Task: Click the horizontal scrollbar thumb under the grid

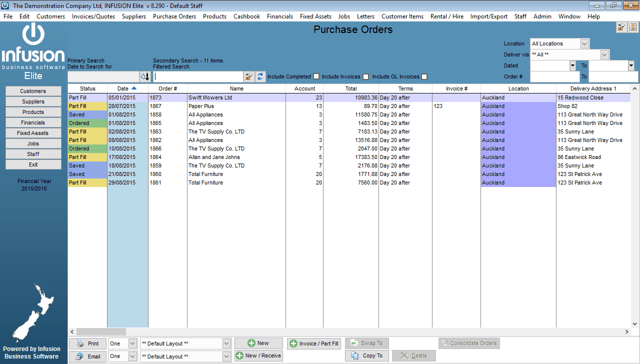Action: pos(101,331)
